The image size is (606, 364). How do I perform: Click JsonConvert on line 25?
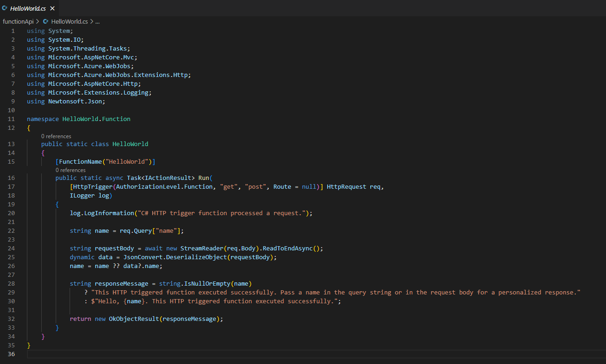click(143, 257)
